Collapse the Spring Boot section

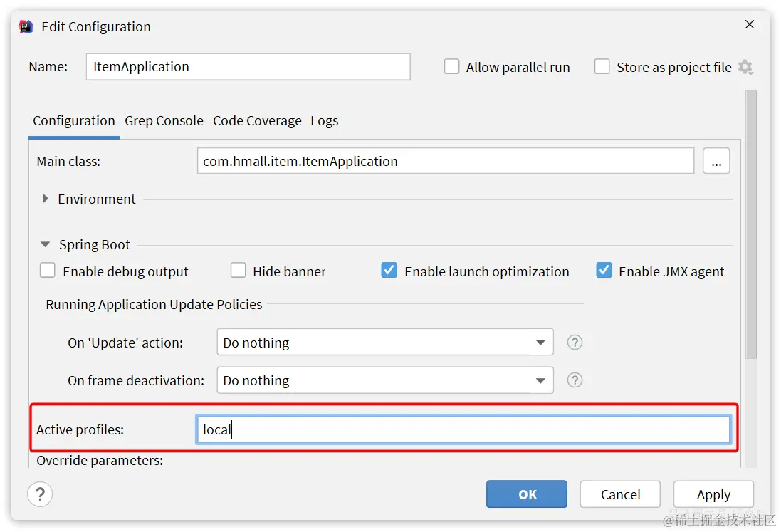46,244
